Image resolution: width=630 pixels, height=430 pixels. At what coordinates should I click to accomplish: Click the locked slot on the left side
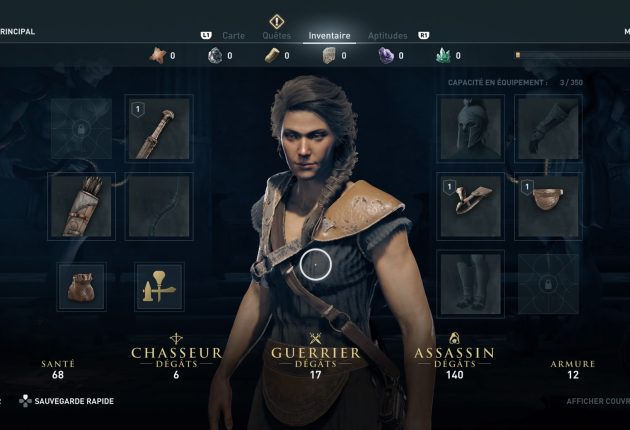[82, 129]
